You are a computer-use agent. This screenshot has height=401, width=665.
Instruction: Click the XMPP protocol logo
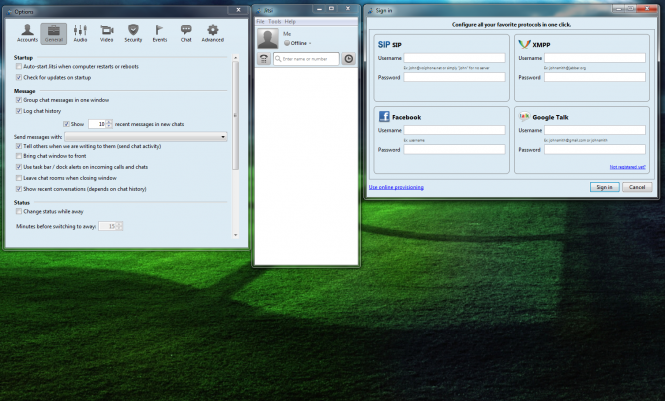pyautogui.click(x=525, y=44)
